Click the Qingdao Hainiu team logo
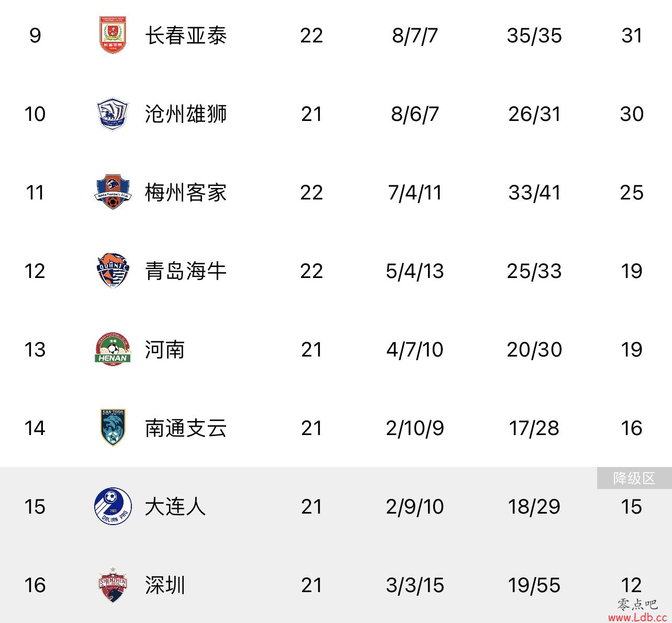The width and height of the screenshot is (672, 623). click(x=113, y=271)
